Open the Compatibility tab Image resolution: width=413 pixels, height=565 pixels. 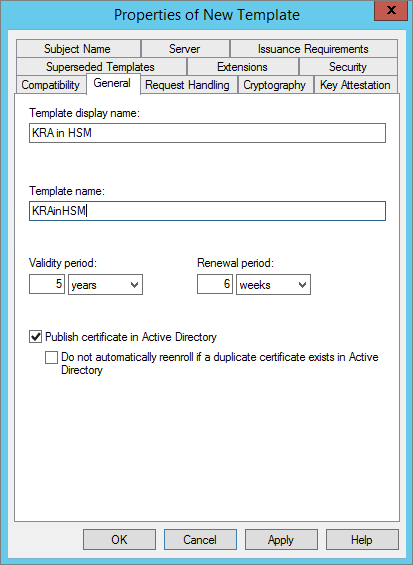[x=51, y=85]
